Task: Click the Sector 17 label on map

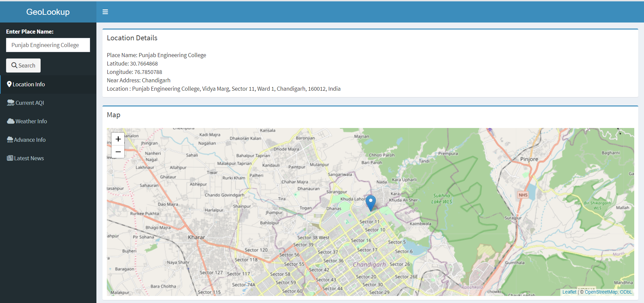Action: (x=367, y=250)
